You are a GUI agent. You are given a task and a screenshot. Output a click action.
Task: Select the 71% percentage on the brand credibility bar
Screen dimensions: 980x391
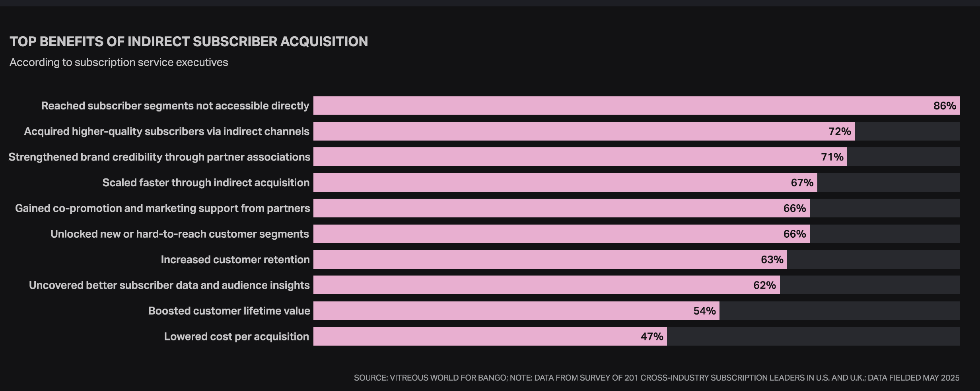(x=832, y=157)
